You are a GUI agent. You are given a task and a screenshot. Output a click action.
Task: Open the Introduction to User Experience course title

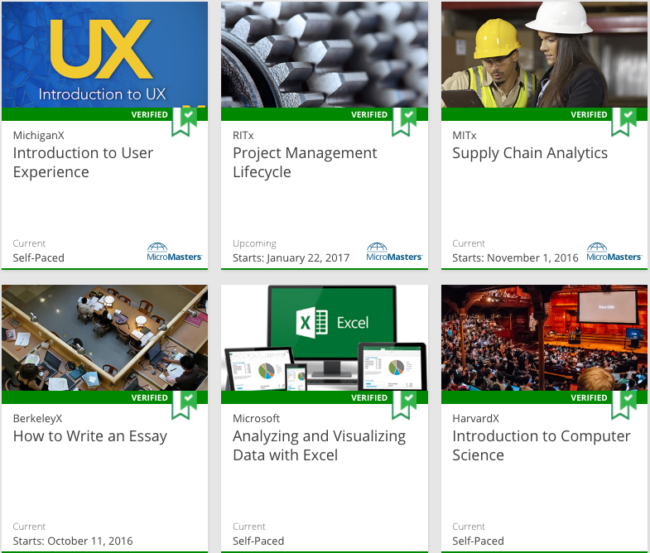pyautogui.click(x=83, y=163)
